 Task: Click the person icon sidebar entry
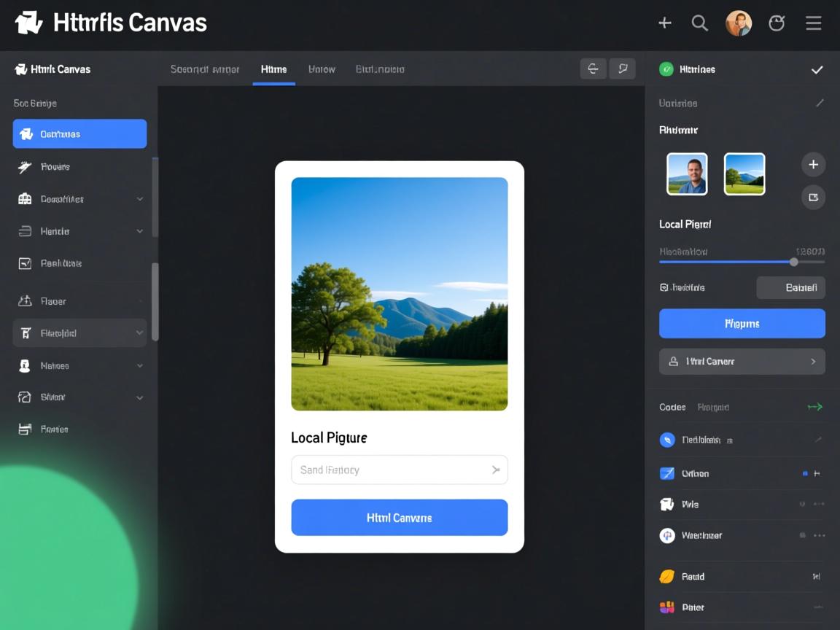click(x=24, y=365)
